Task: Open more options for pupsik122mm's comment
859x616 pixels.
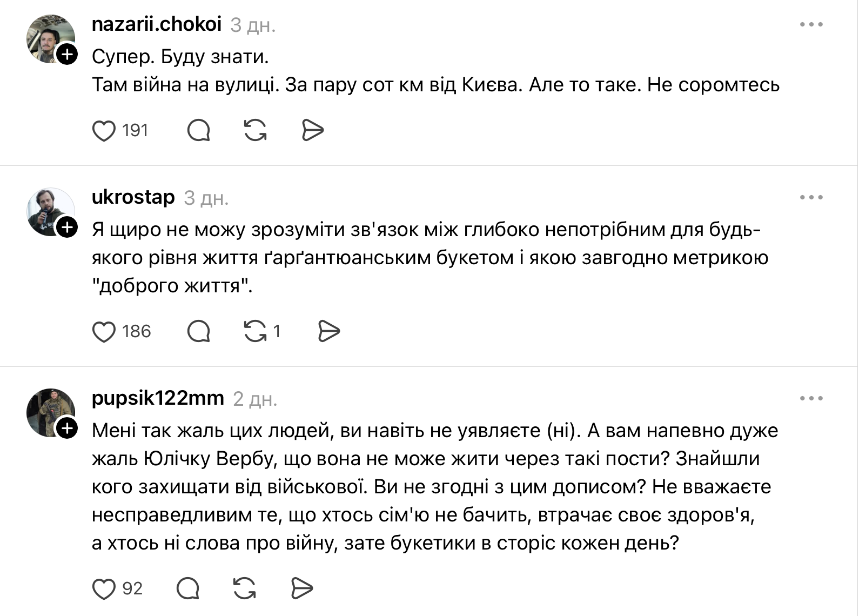Action: click(811, 399)
